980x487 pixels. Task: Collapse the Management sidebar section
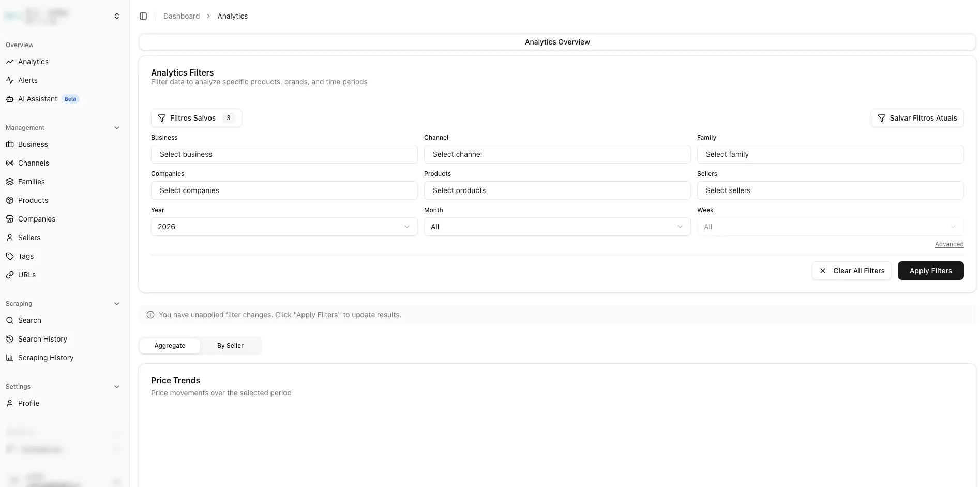pos(117,128)
